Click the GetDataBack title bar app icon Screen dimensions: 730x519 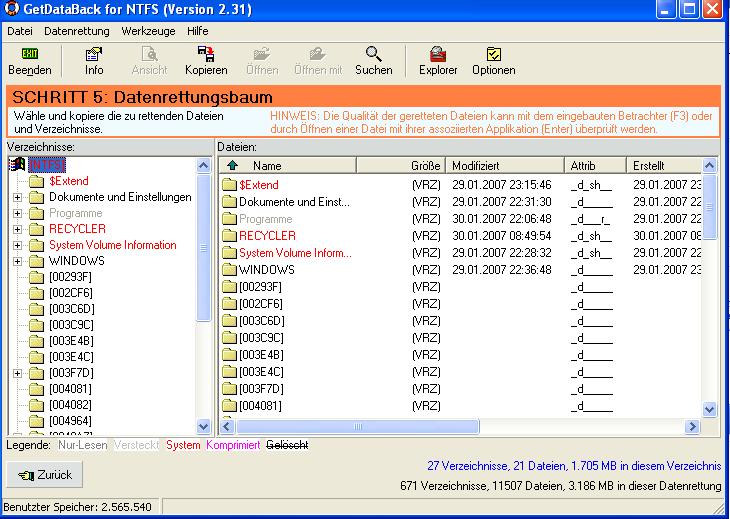click(x=12, y=8)
